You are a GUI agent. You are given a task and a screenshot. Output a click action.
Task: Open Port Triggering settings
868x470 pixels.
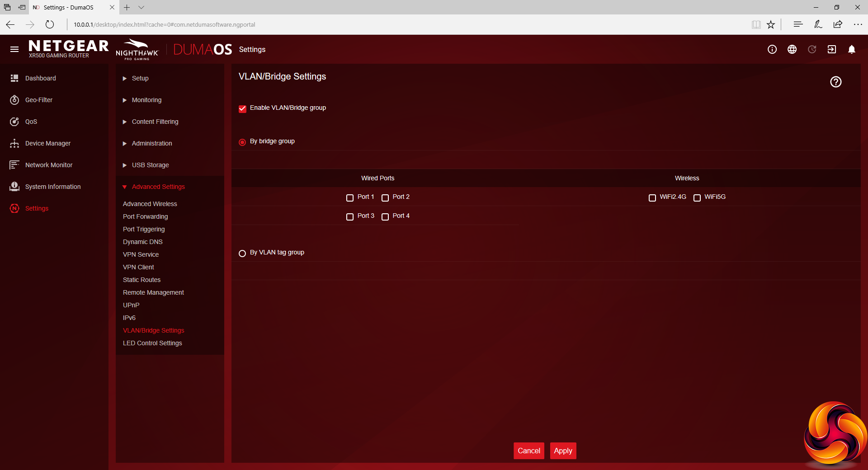click(x=144, y=229)
